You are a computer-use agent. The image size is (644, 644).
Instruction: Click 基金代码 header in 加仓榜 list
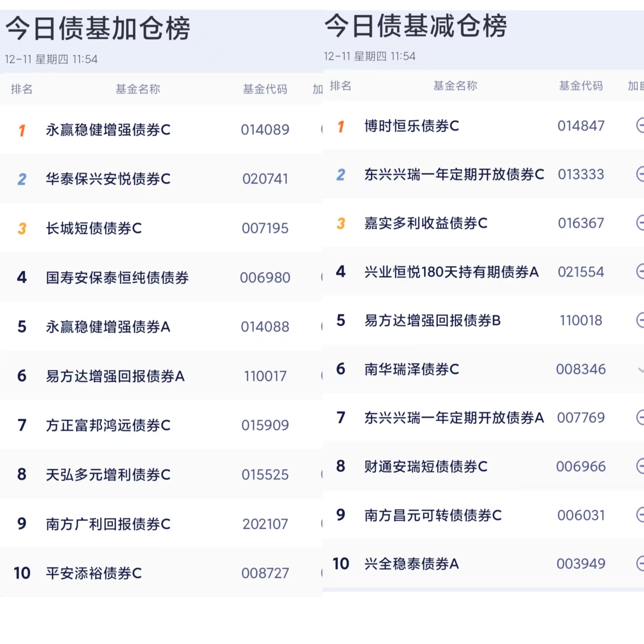coord(265,89)
